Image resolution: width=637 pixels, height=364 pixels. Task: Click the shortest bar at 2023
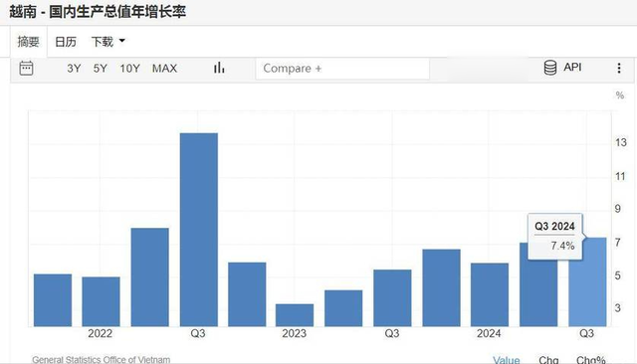[295, 315]
